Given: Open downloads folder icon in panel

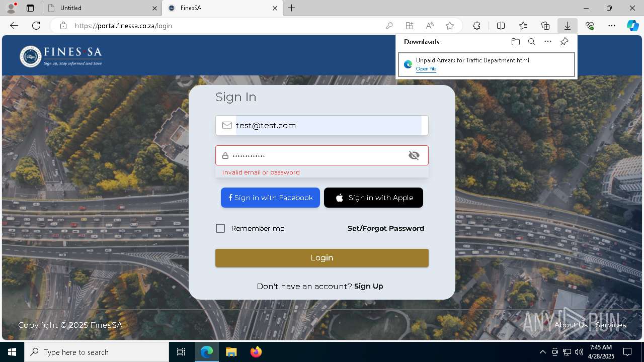Looking at the screenshot, I should click(x=515, y=42).
